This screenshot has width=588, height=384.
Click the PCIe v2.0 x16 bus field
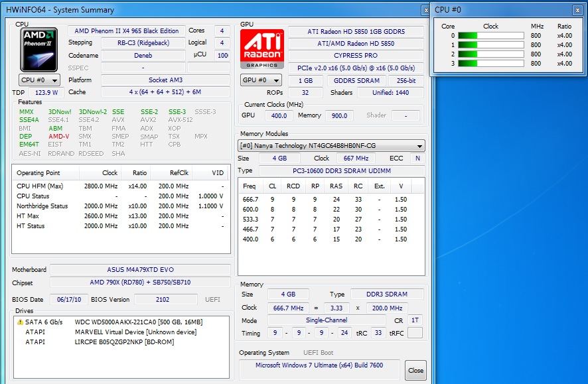tap(356, 68)
